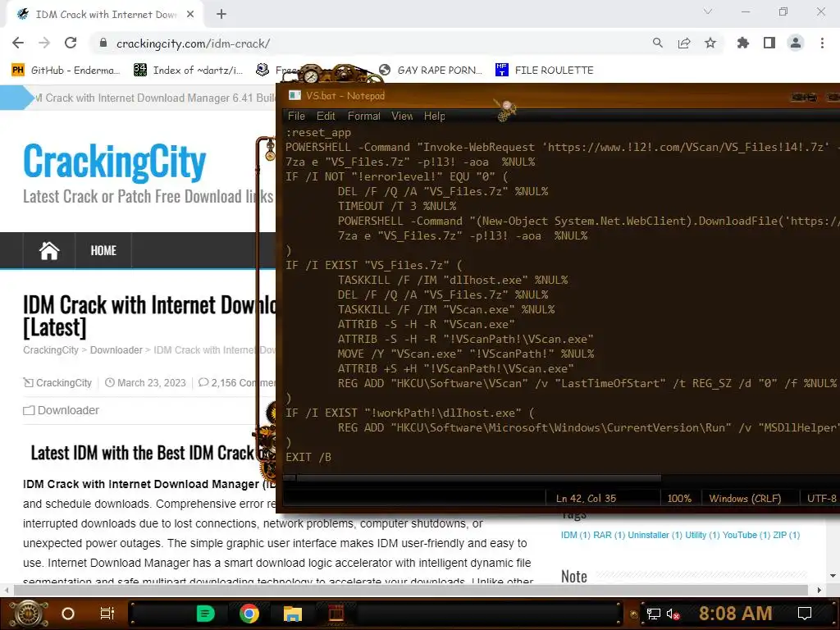
Task: Open the red app icon on taskbar
Action: tap(336, 614)
